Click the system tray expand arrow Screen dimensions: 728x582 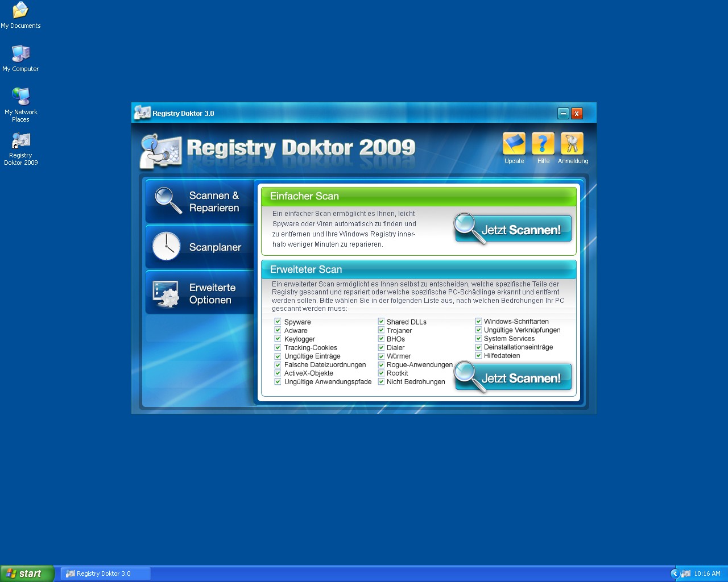click(675, 573)
